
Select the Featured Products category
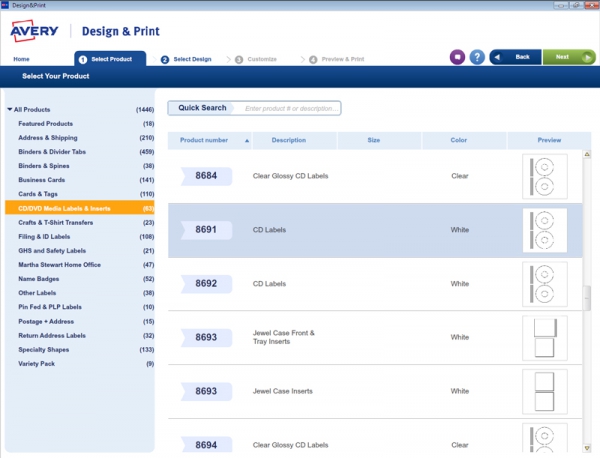80,124
